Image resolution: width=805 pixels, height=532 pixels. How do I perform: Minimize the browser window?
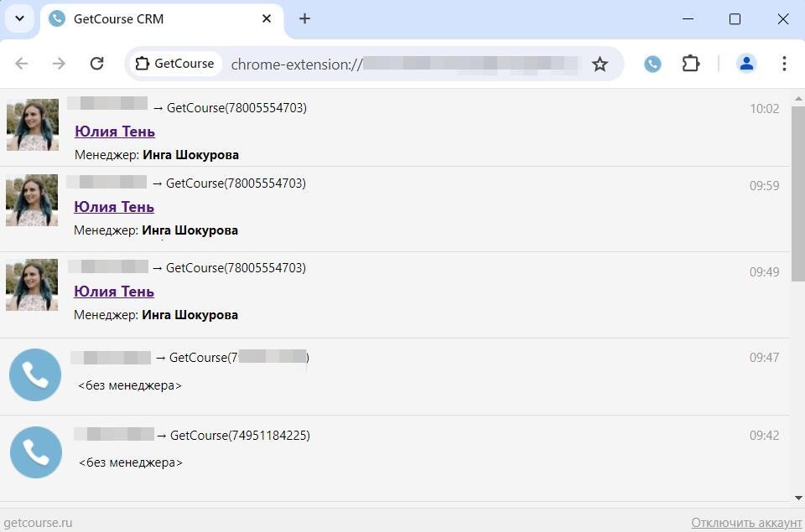coord(688,19)
